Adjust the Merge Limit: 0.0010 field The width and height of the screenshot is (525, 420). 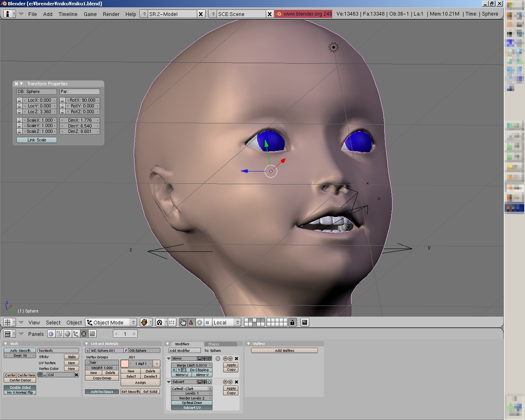[192, 365]
